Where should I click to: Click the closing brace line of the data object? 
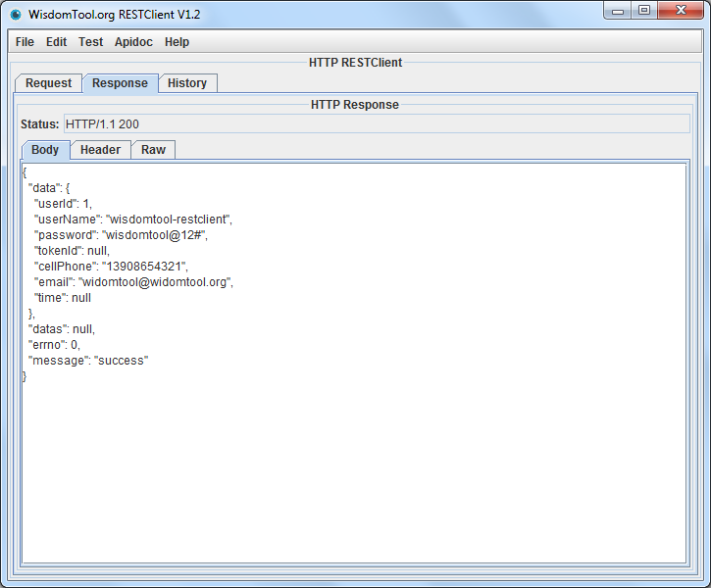point(31,314)
